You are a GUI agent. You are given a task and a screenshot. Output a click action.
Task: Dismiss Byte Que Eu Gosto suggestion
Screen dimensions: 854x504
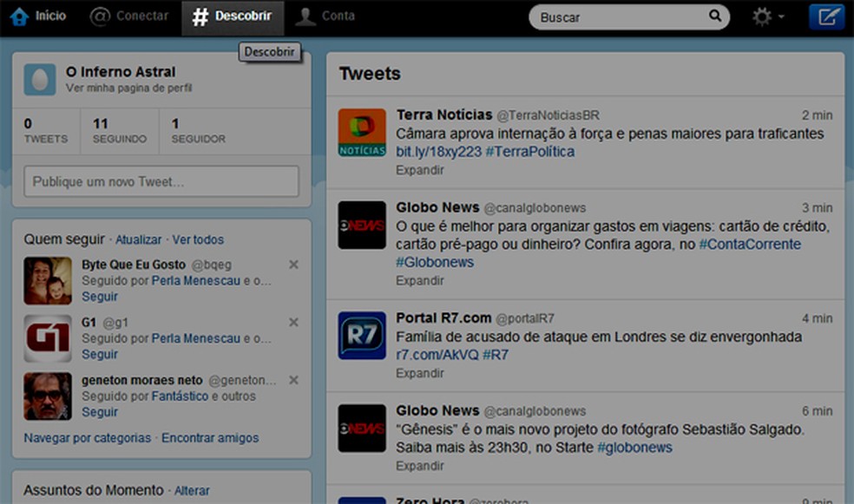pyautogui.click(x=293, y=265)
